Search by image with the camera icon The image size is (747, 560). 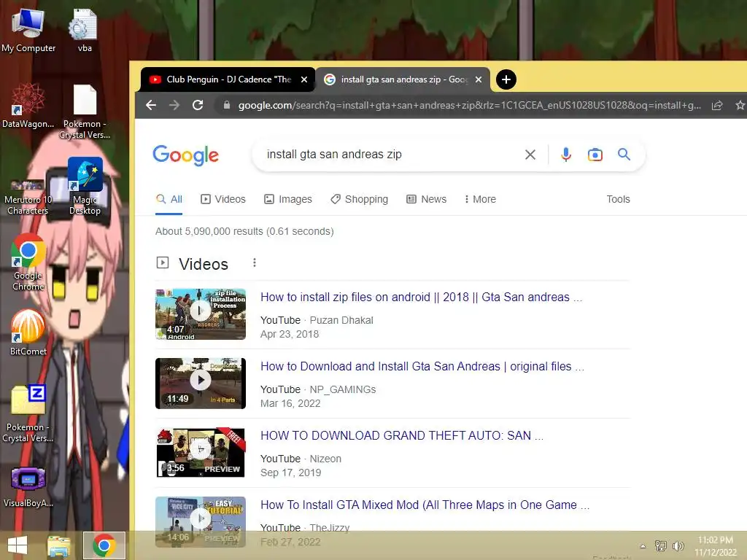595,155
